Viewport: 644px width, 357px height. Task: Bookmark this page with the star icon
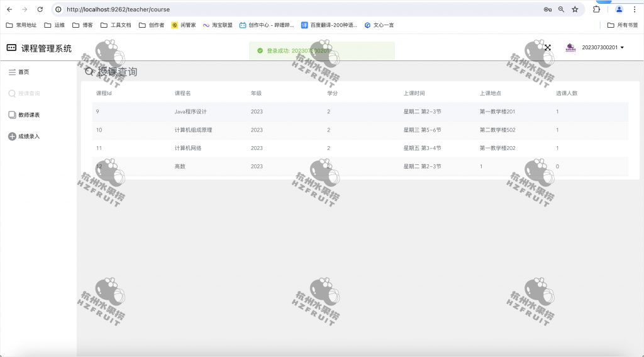[575, 9]
